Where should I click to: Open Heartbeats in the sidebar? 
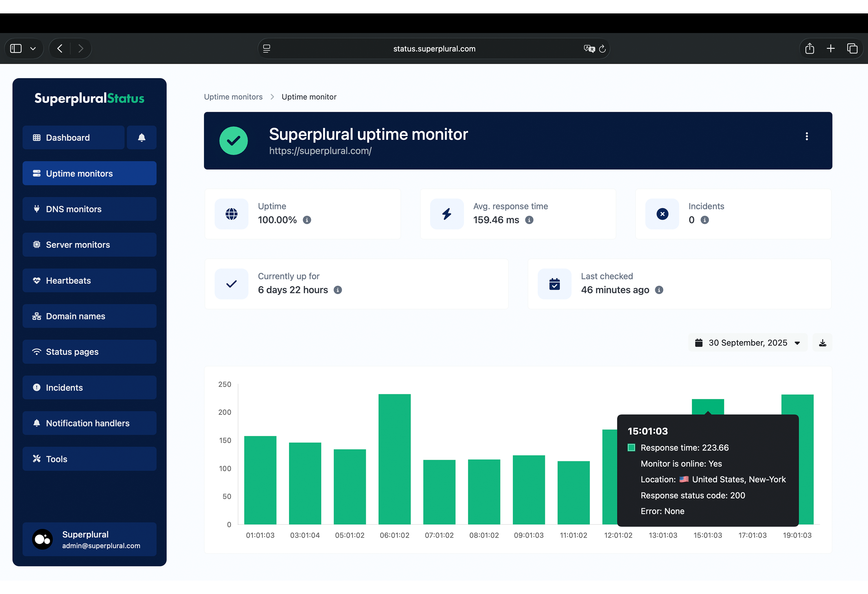tap(89, 281)
